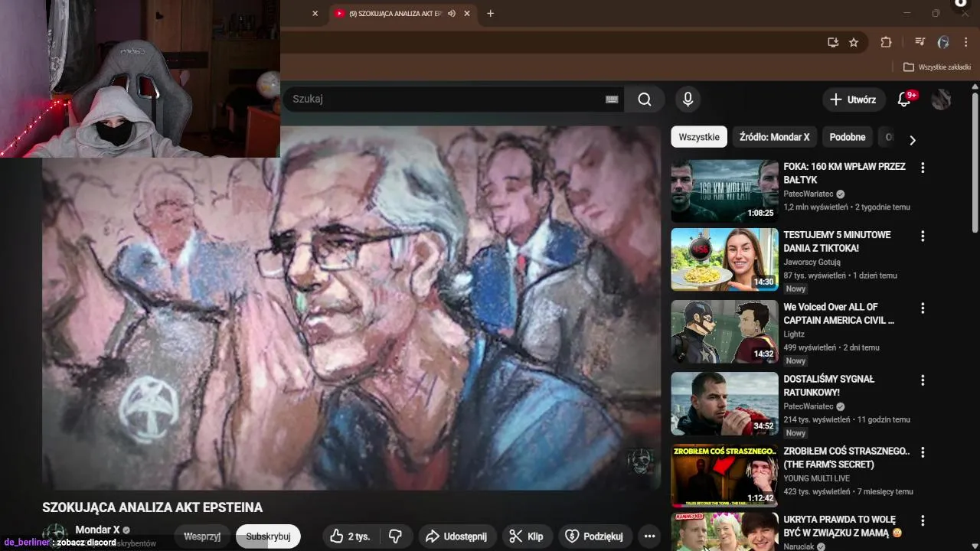Click the Utwórz create button
This screenshot has height=551, width=980.
click(854, 99)
